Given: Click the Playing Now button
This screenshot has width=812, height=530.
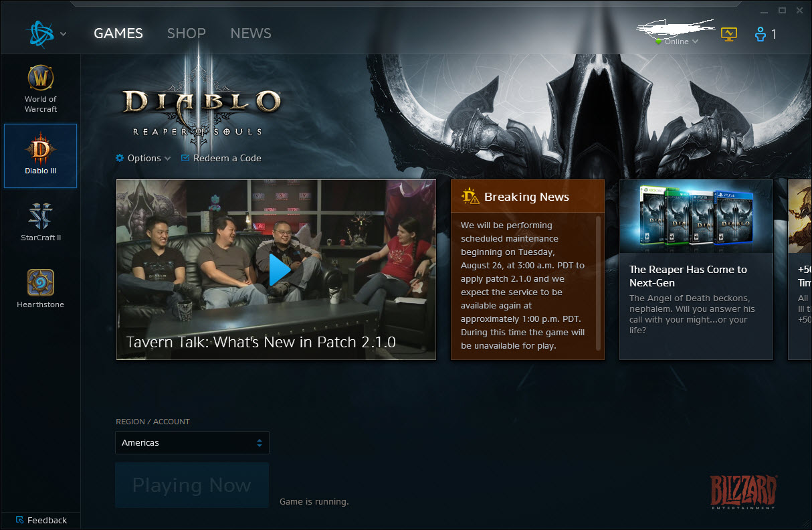Looking at the screenshot, I should coord(192,485).
